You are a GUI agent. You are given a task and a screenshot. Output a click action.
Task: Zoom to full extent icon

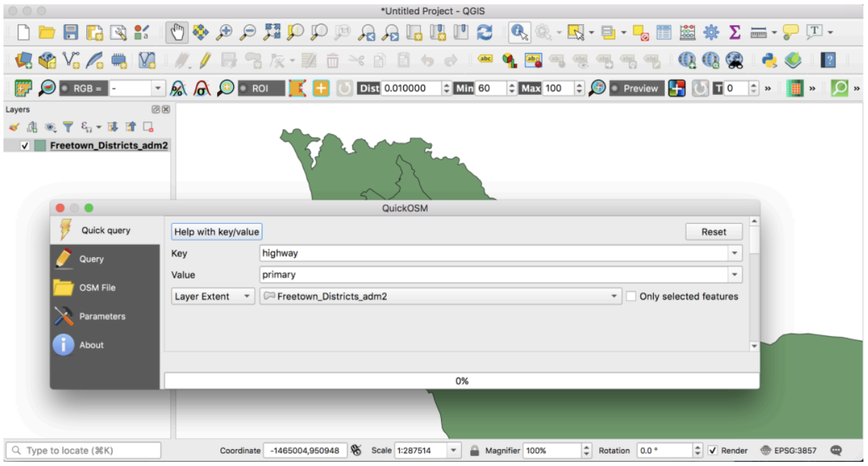click(x=272, y=32)
